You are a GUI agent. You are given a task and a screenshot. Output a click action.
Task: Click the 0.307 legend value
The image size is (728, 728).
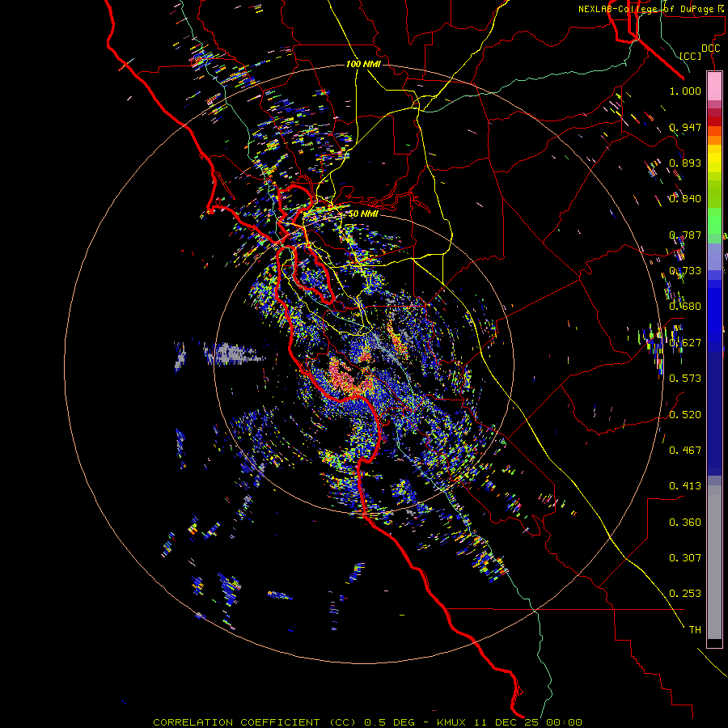(x=685, y=558)
